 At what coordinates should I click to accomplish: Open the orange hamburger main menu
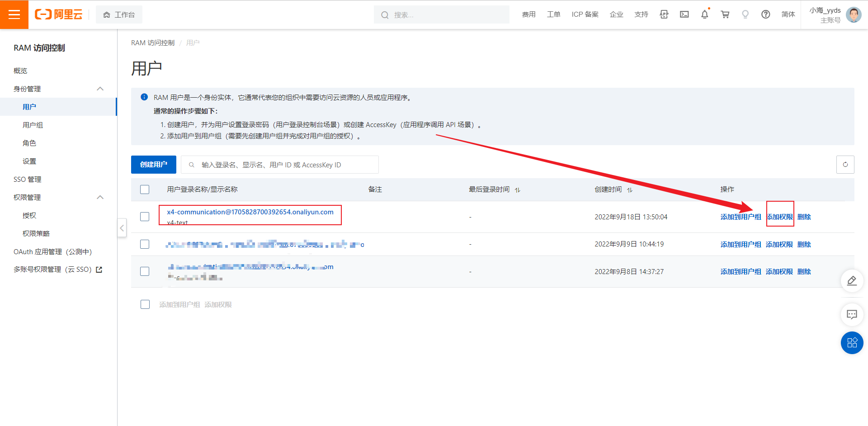pos(14,14)
